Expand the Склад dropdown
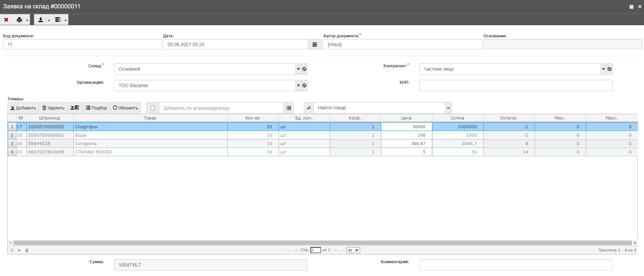This screenshot has height=276, width=644. click(x=298, y=69)
